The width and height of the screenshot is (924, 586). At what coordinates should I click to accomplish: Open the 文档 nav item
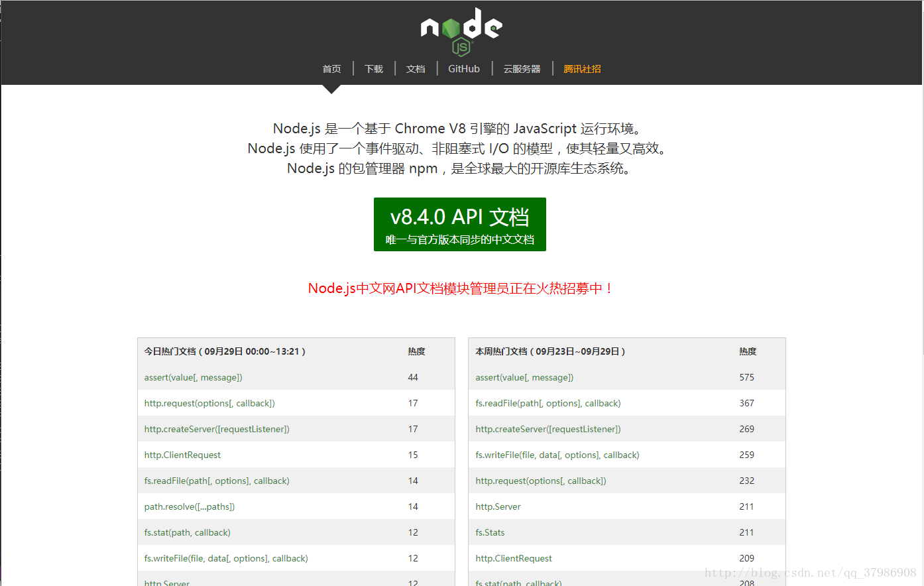point(416,69)
